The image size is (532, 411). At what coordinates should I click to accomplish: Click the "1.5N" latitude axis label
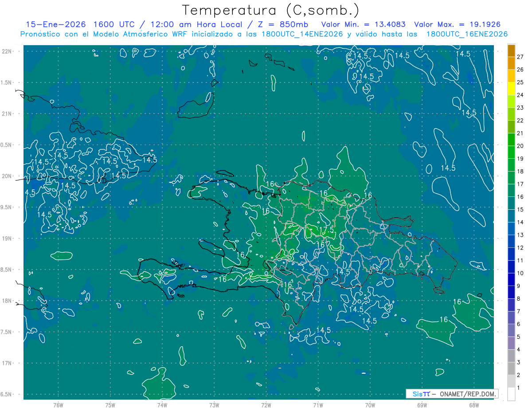(6, 82)
